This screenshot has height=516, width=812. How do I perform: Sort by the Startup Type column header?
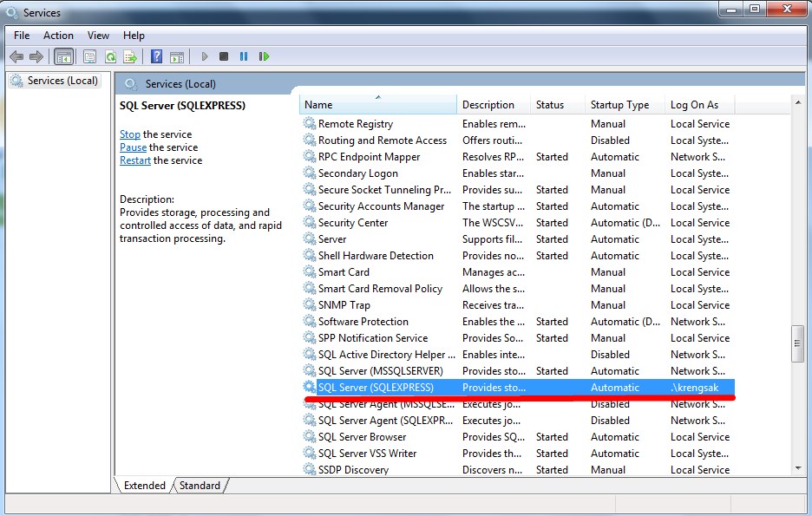pyautogui.click(x=625, y=105)
